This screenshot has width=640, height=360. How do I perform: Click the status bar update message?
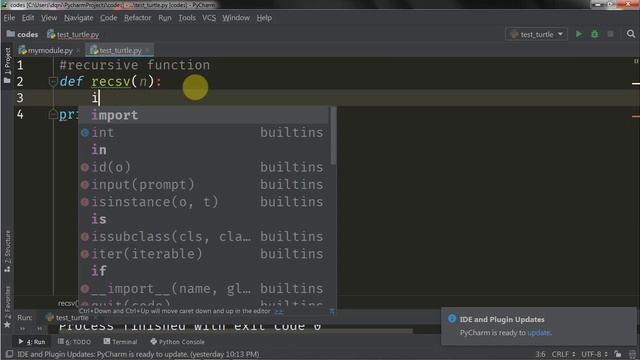click(x=138, y=354)
